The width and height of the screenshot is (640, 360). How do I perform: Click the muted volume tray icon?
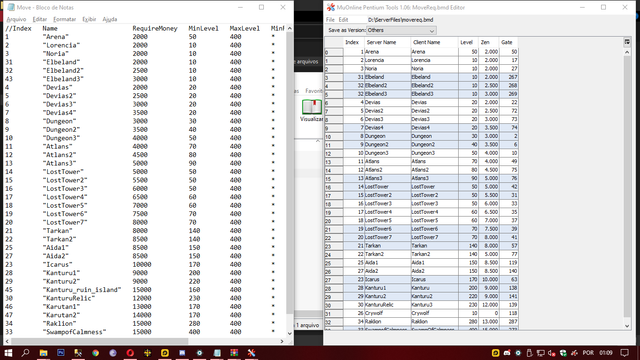552,353
